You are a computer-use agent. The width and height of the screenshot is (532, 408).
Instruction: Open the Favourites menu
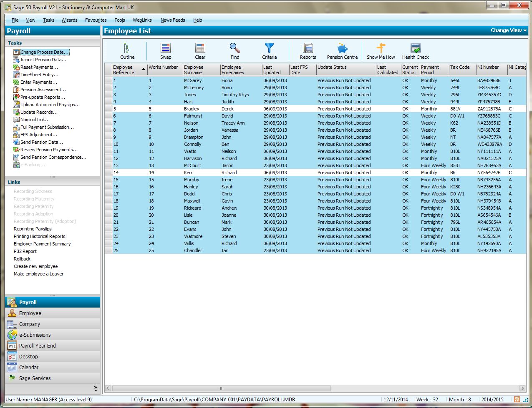pos(96,20)
